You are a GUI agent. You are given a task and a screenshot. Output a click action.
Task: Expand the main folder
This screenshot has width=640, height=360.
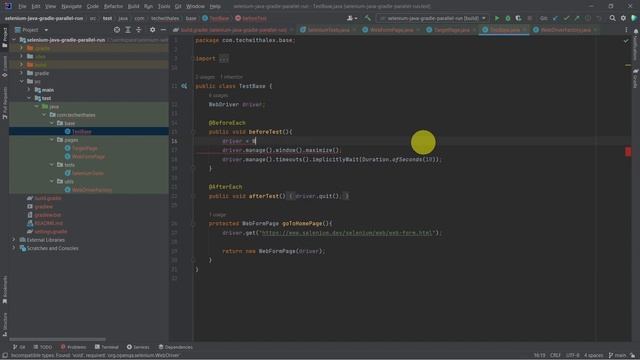tap(29, 90)
